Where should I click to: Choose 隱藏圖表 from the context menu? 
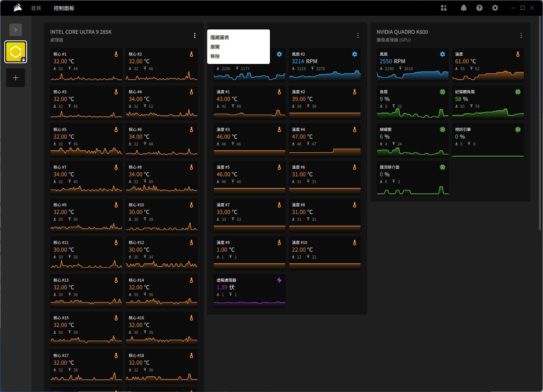coord(220,37)
